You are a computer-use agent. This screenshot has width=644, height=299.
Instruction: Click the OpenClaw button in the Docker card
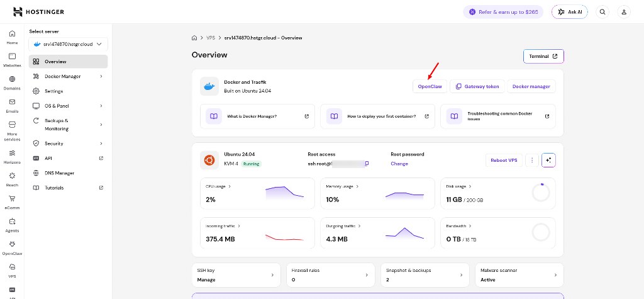[430, 86]
